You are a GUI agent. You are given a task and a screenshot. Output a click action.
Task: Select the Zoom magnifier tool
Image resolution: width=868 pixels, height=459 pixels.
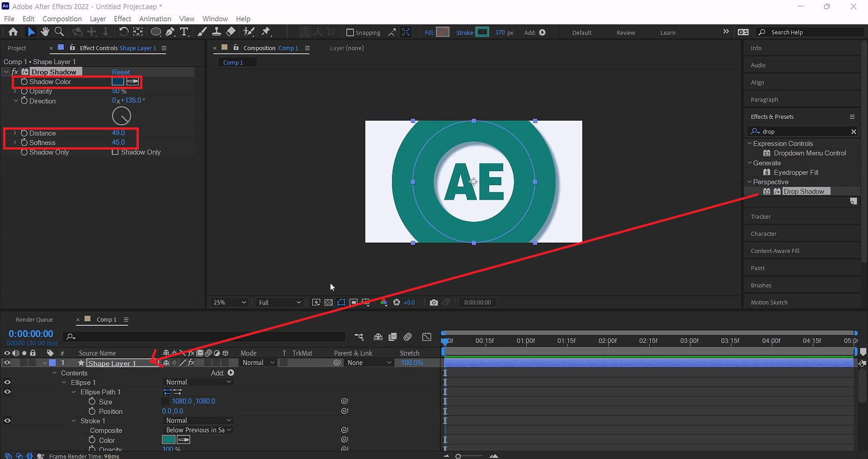pyautogui.click(x=59, y=32)
